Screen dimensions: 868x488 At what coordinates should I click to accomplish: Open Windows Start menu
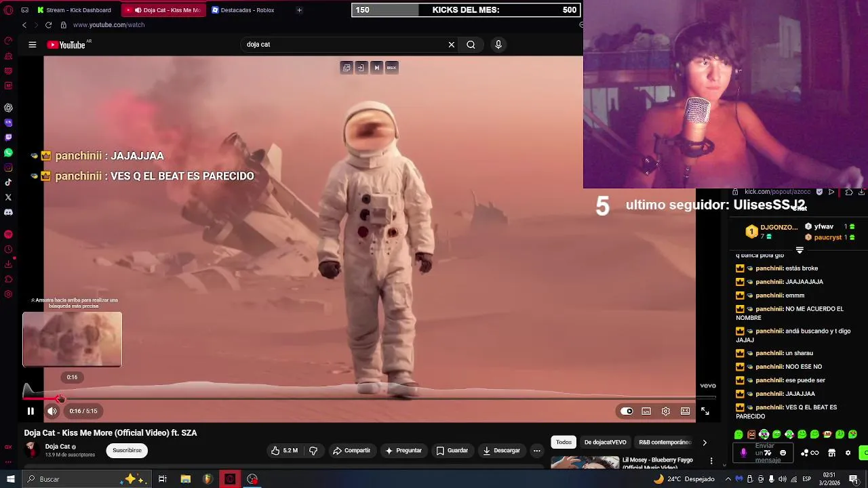10,479
